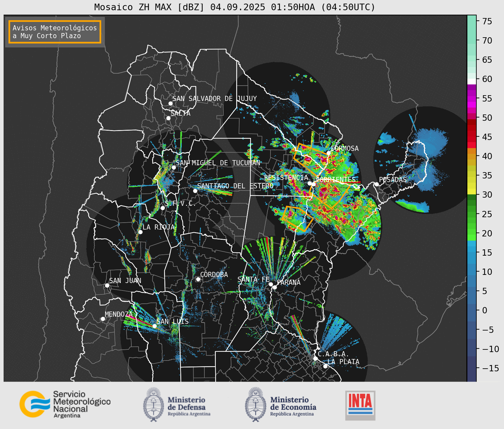The image size is (504, 429).
Task: Click the southernmost orange warning polygon in Santa Fe
Action: 297,219
